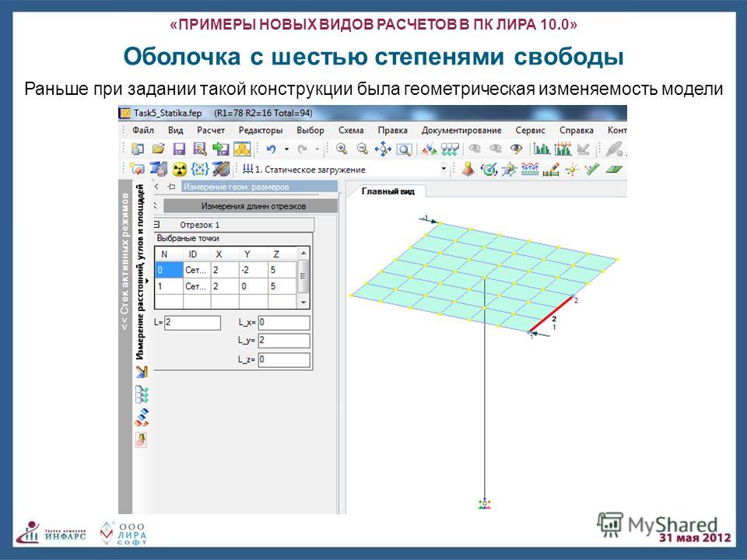Viewport: 747px width, 560px height.
Task: Click the open eye visibility icon
Action: [517, 149]
